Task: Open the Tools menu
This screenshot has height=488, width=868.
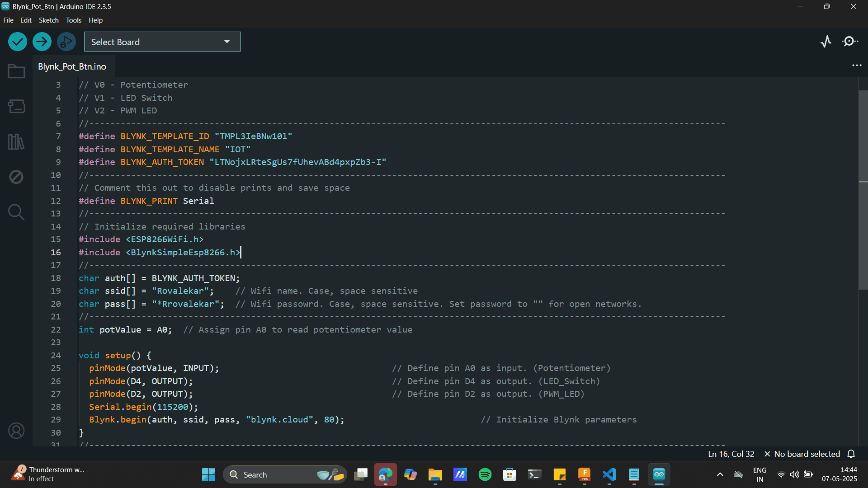Action: pyautogui.click(x=74, y=20)
